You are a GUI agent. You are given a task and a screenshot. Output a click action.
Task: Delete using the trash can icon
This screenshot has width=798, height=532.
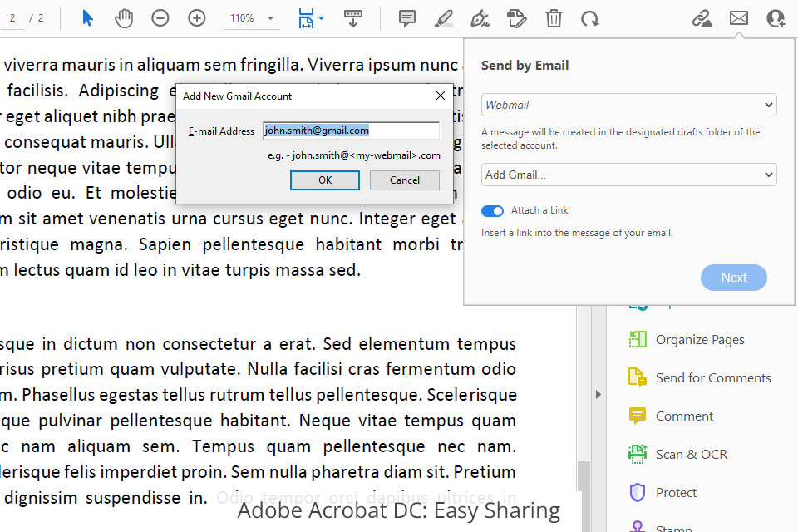[554, 18]
